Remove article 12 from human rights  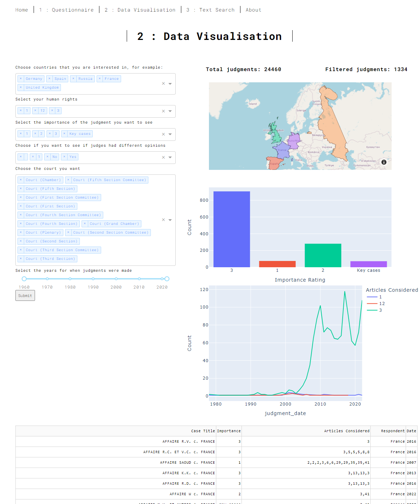(x=35, y=111)
